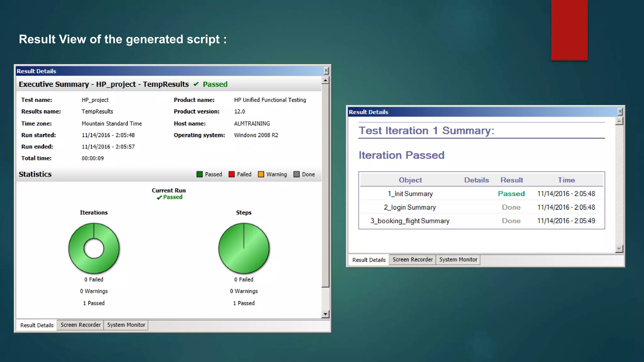Click the Time column header
Screen dimensions: 644x362
(566, 180)
